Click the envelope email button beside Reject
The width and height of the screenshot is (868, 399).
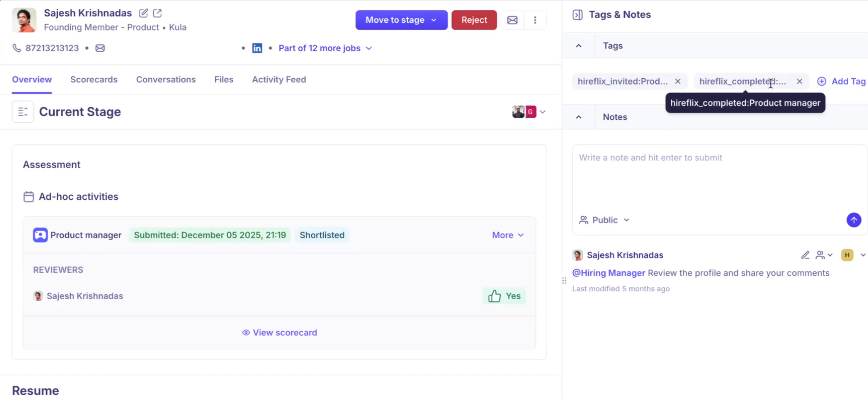click(512, 20)
